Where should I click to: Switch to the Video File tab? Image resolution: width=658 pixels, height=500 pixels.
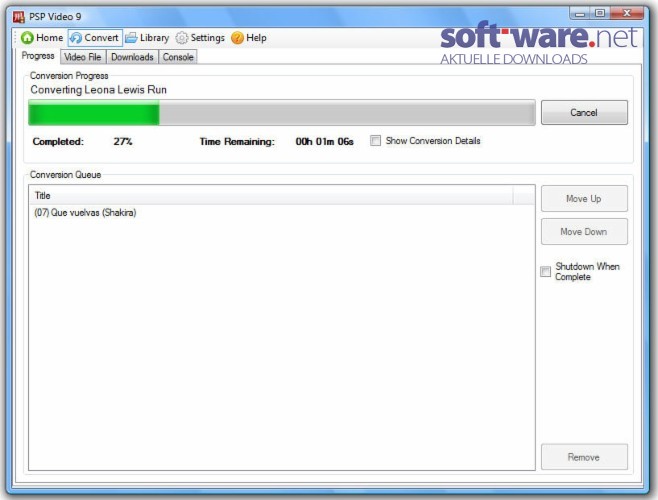point(83,57)
